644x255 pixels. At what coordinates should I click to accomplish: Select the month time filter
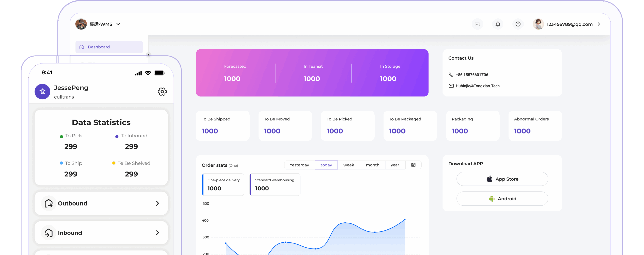point(372,165)
